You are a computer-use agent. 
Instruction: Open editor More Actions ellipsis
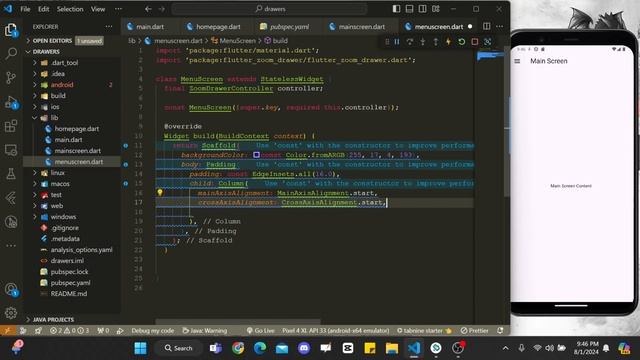[500, 27]
